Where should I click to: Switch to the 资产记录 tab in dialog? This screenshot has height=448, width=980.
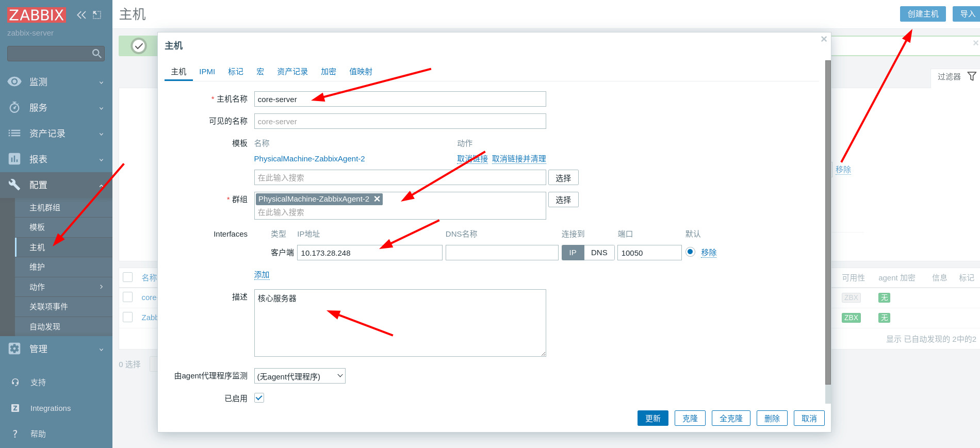coord(292,72)
